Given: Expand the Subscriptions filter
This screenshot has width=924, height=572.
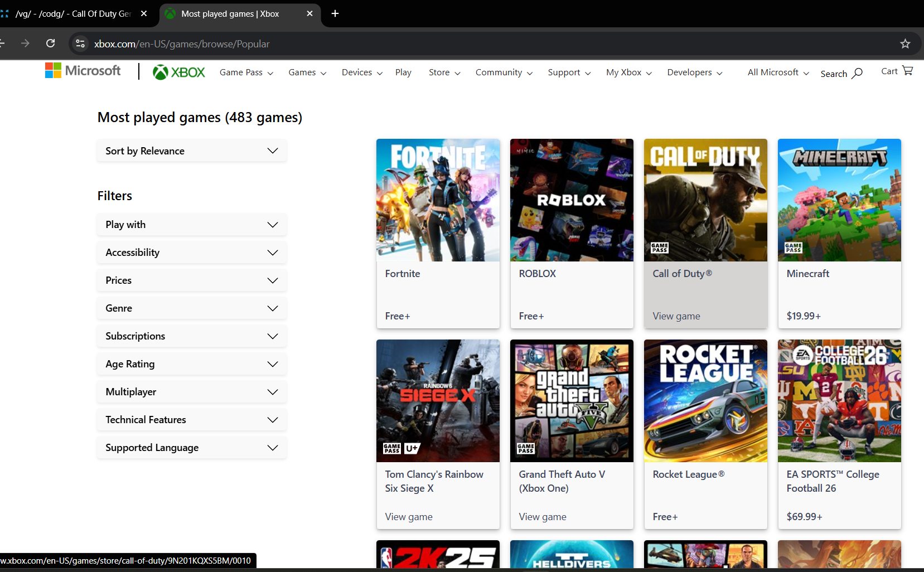Looking at the screenshot, I should (x=192, y=336).
